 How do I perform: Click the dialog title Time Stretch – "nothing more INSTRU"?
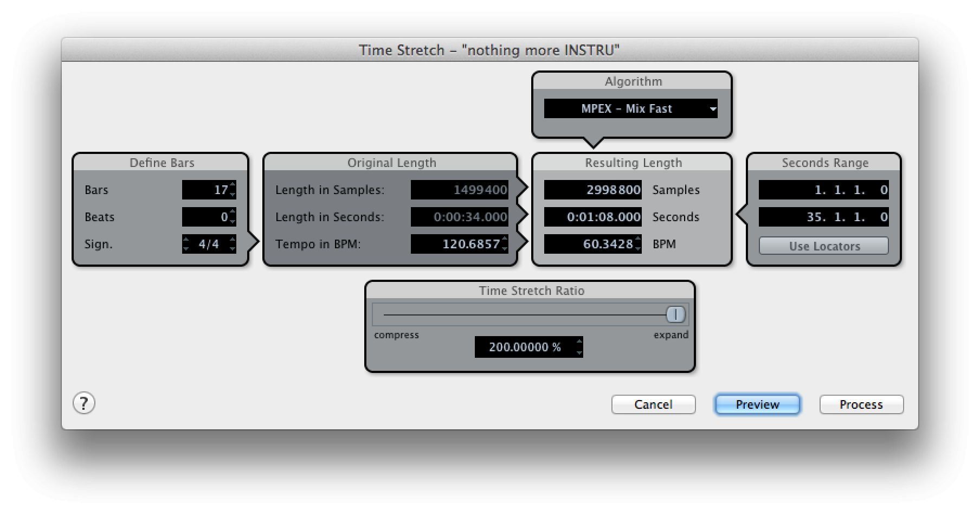(x=489, y=50)
